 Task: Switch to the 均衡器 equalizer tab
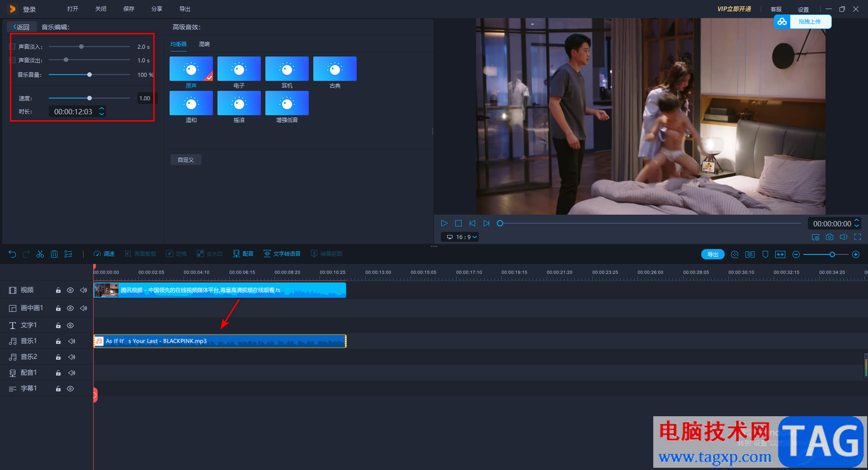click(x=179, y=44)
